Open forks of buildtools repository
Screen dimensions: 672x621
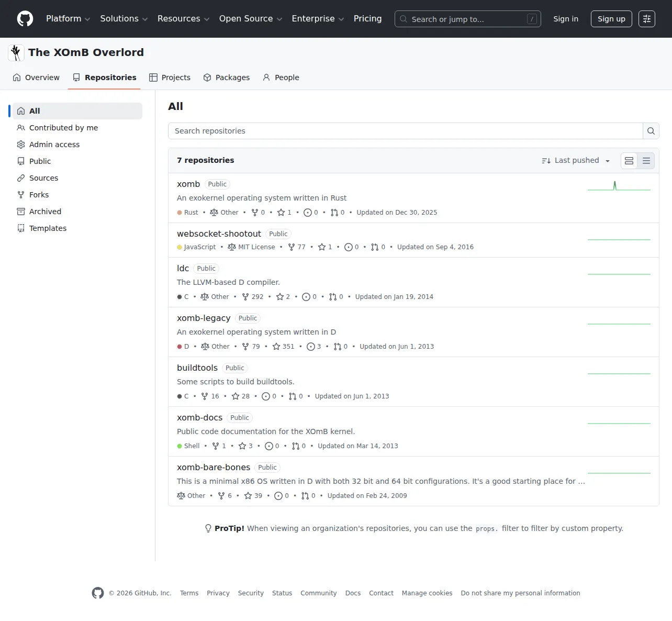[x=210, y=396]
